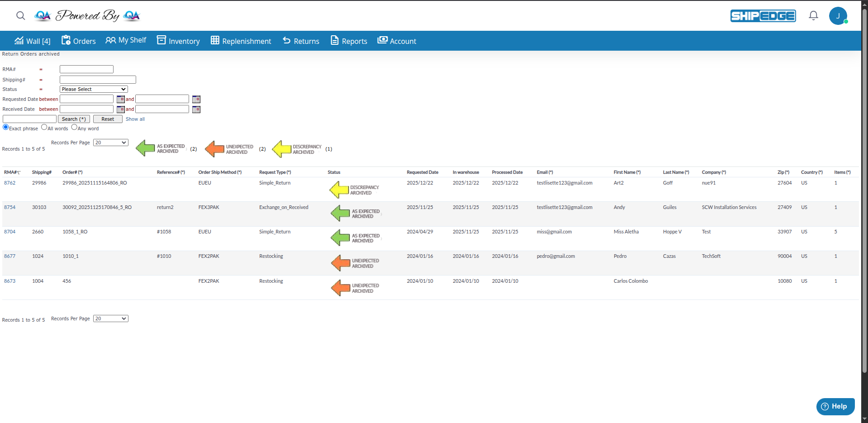The width and height of the screenshot is (868, 423).
Task: Filter by orange Unexpected Archived arrow
Action: [215, 149]
